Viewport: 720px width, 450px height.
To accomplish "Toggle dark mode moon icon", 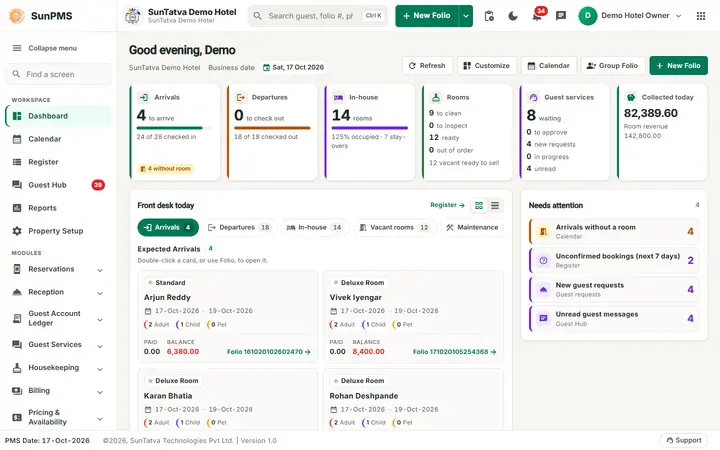I will [513, 16].
